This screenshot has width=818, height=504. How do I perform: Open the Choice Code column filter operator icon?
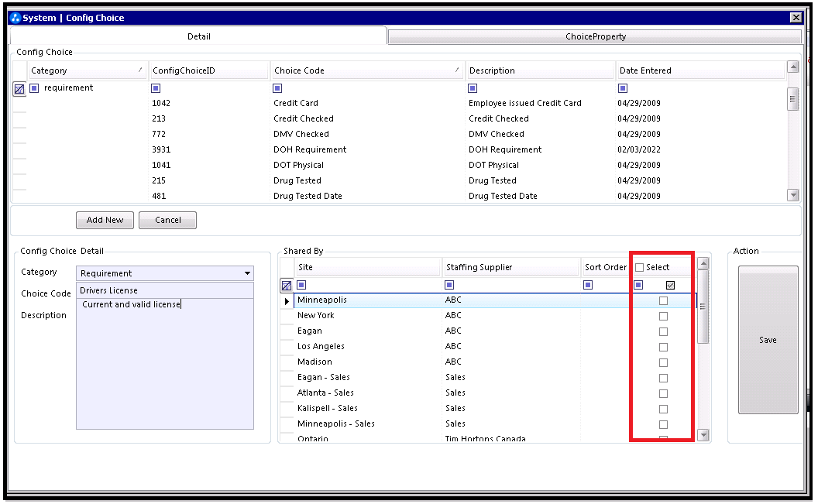point(277,88)
